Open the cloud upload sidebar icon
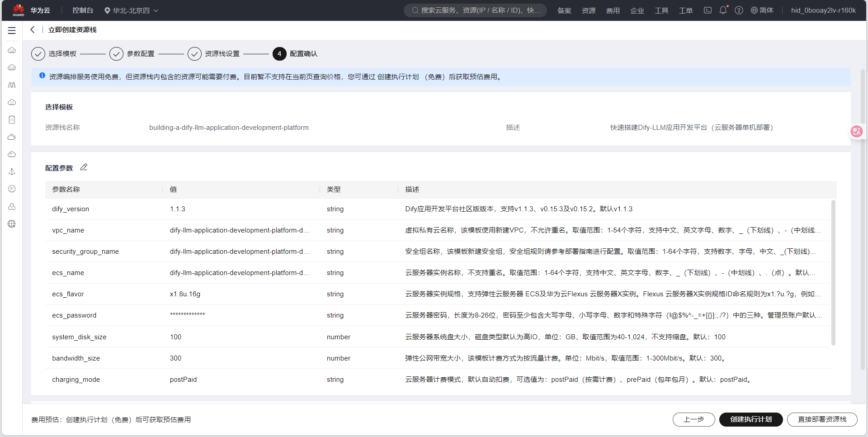The height and width of the screenshot is (437, 868). [x=12, y=102]
